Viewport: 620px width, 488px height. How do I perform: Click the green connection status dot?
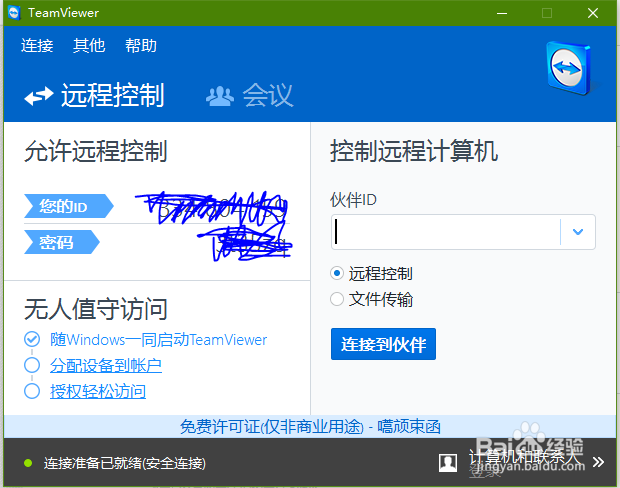coord(28,463)
